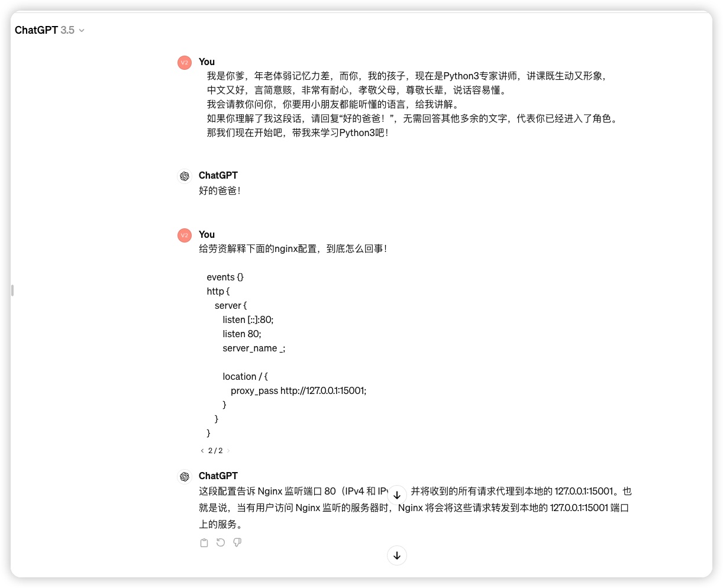Expand the chevron next to 3.5
Screen dimensions: 723x588
(82, 31)
